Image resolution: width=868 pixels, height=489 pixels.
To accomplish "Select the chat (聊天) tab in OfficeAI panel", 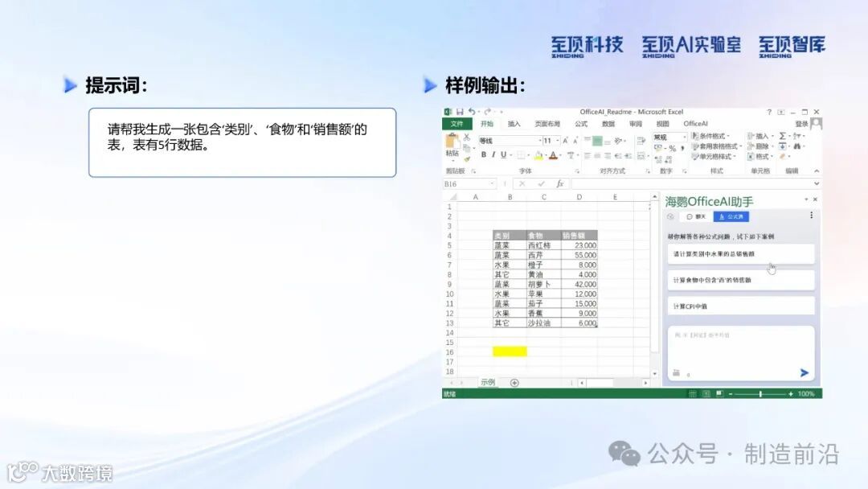I will [x=696, y=216].
